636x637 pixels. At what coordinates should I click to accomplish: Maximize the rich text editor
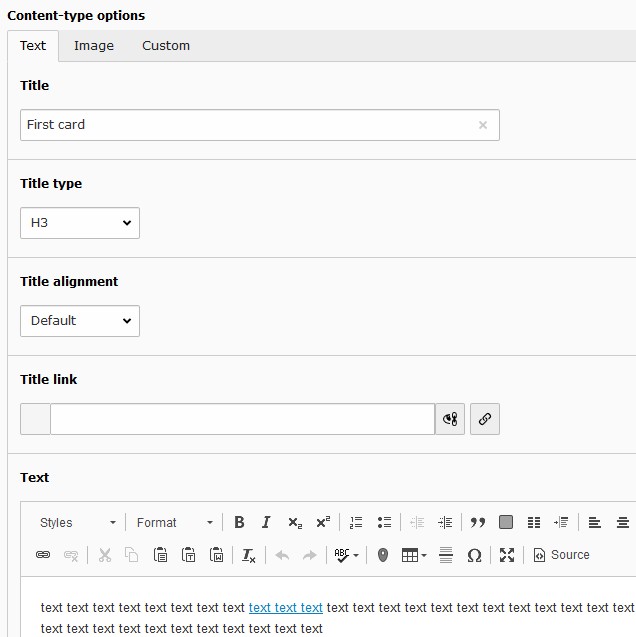507,555
